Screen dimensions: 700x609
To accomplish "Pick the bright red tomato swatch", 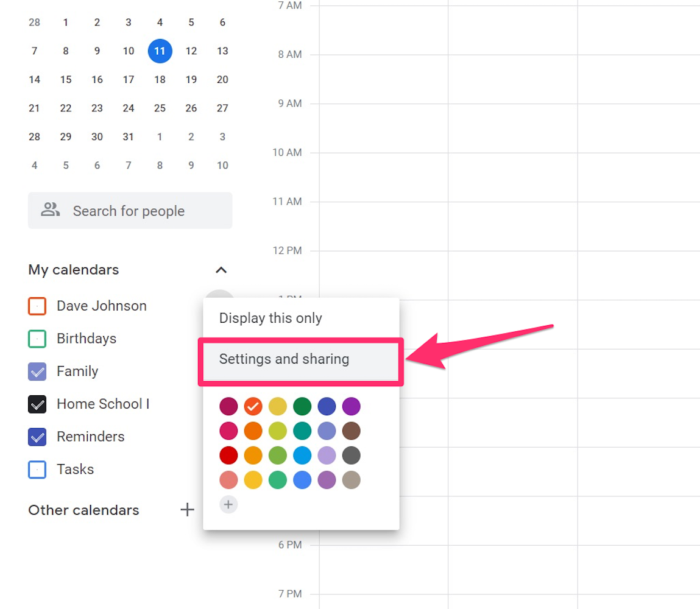I will coord(228,455).
